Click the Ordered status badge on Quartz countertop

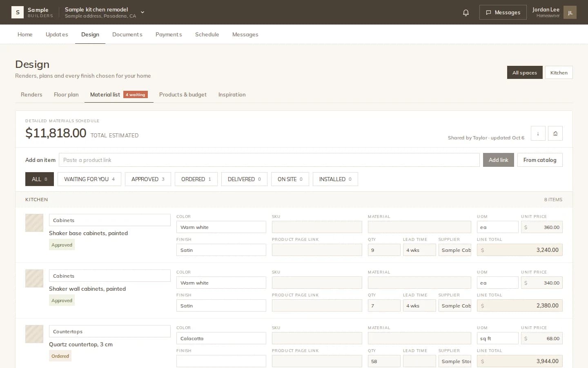60,356
